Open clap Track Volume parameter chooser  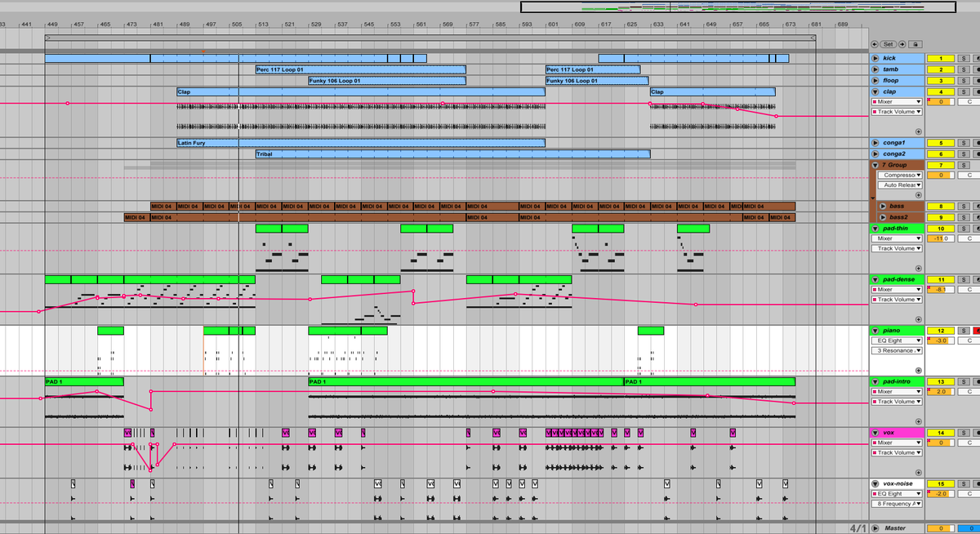[x=897, y=112]
